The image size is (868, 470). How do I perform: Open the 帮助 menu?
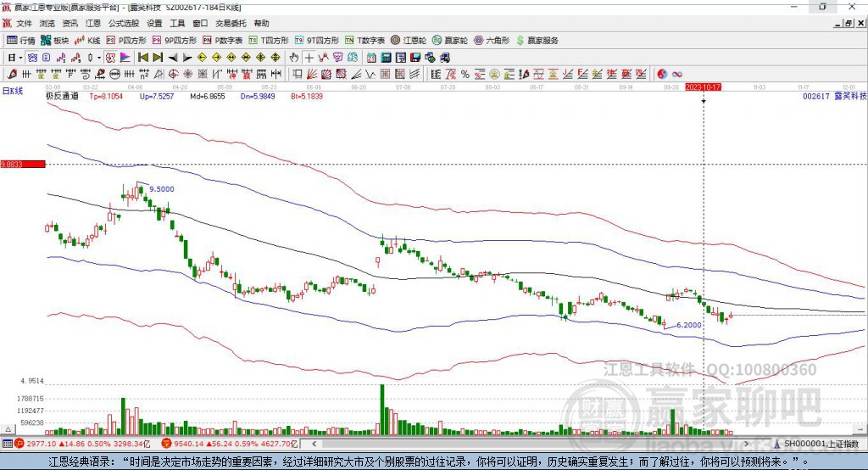(261, 23)
